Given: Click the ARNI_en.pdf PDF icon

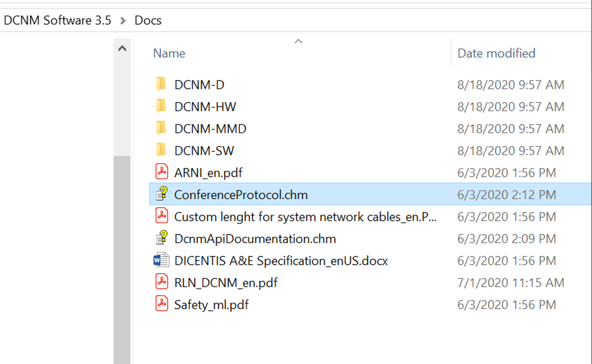Looking at the screenshot, I should pyautogui.click(x=162, y=172).
